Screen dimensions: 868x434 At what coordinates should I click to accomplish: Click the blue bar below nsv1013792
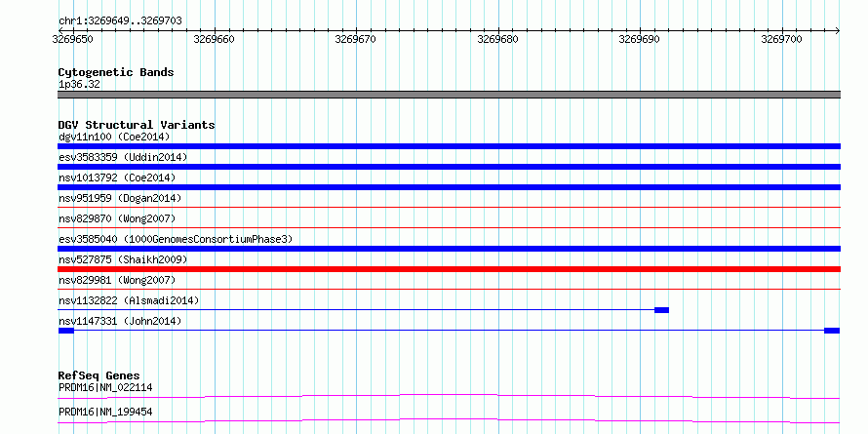coord(449,187)
